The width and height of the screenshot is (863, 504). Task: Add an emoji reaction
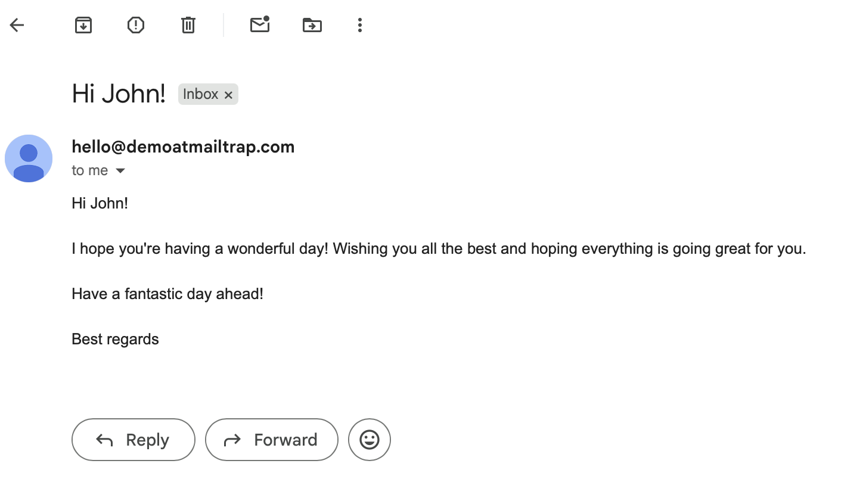pyautogui.click(x=370, y=440)
